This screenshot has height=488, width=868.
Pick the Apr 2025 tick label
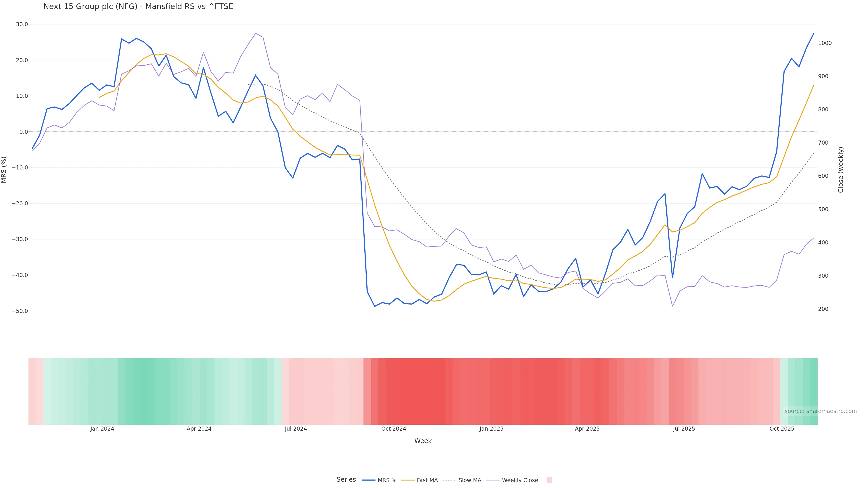click(587, 429)
